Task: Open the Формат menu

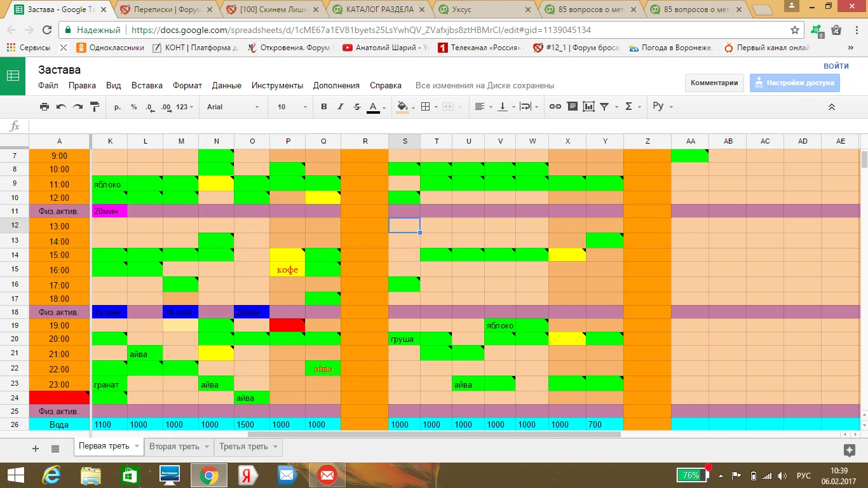Action: pos(187,85)
